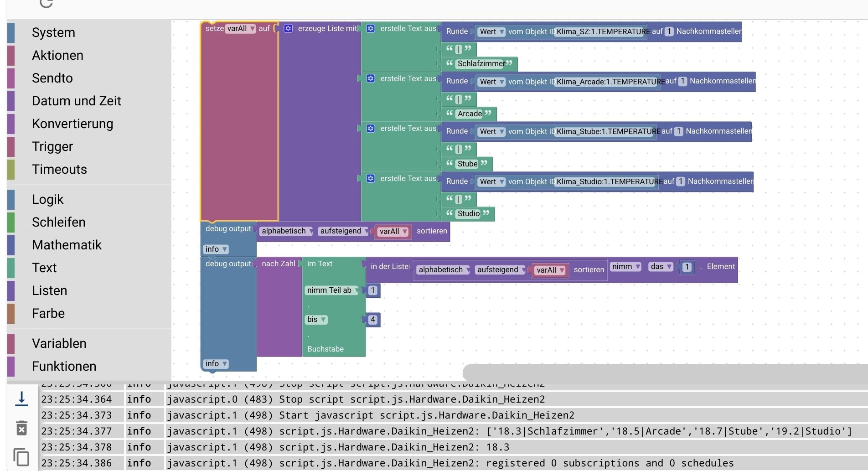Edit the 'Studio' text field
The height and width of the screenshot is (471, 868).
[x=468, y=213]
